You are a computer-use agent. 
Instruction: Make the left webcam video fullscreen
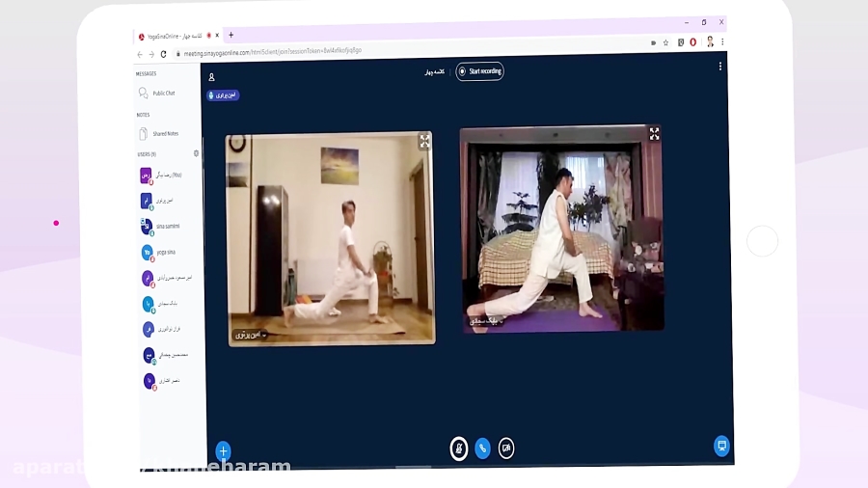pyautogui.click(x=424, y=141)
